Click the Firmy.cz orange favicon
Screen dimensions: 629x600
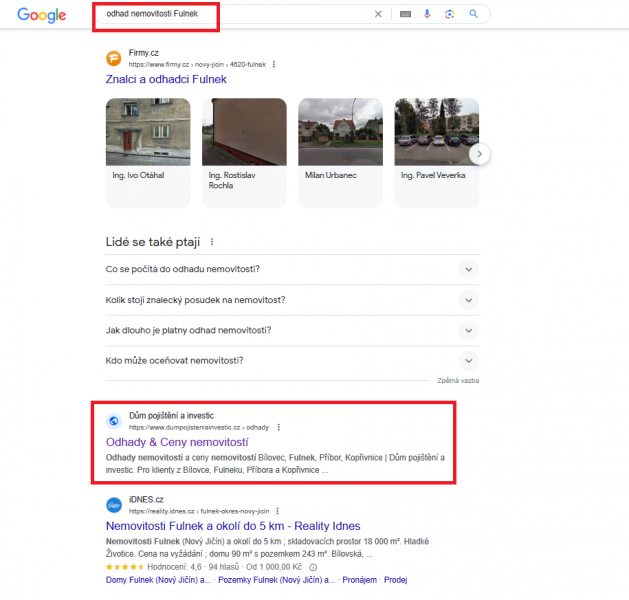tap(114, 58)
